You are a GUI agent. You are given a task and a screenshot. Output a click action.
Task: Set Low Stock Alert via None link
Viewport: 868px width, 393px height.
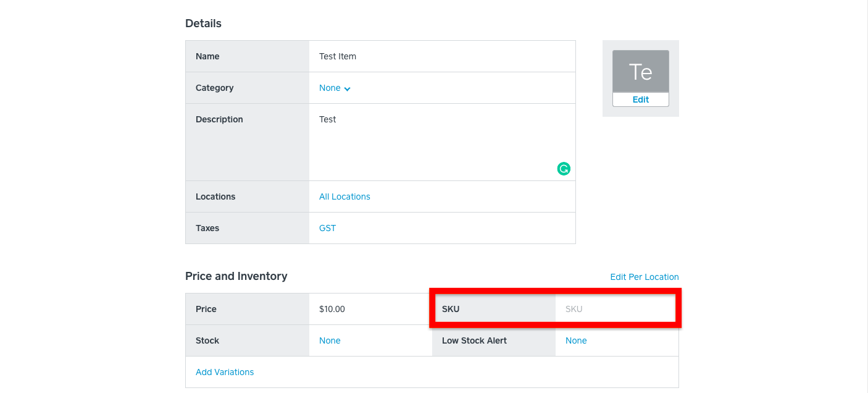[x=576, y=340]
